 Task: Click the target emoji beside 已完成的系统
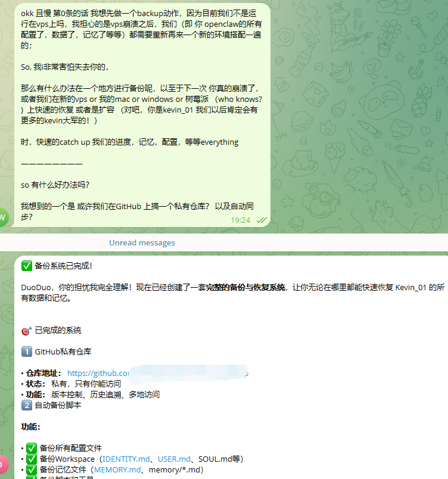click(26, 330)
